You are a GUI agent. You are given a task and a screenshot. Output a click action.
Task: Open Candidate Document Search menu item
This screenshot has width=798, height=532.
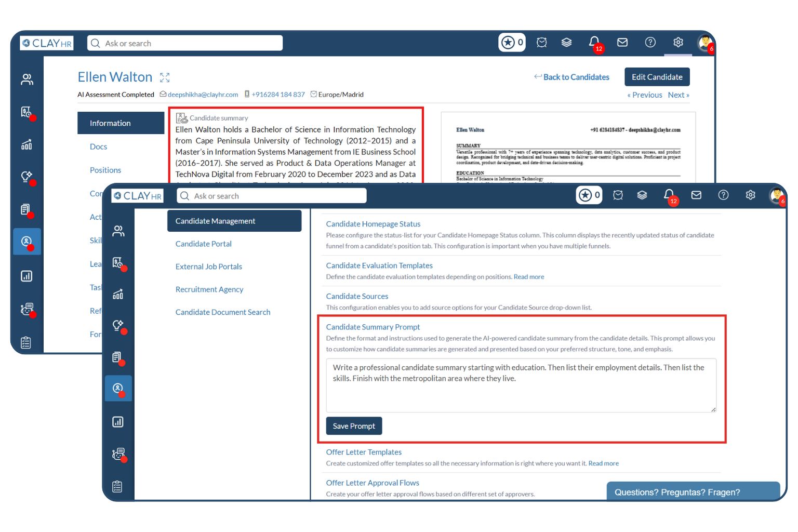click(x=223, y=312)
